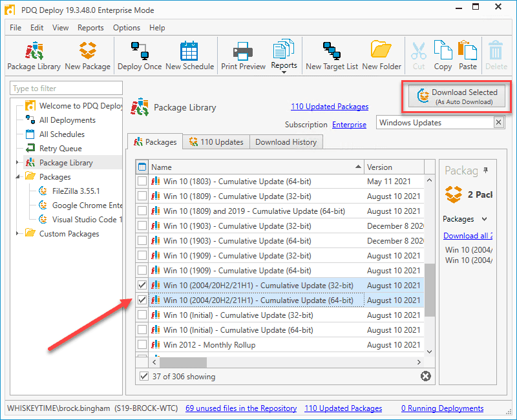517x420 pixels.
Task: Click the Type to filter field
Action: coord(67,89)
